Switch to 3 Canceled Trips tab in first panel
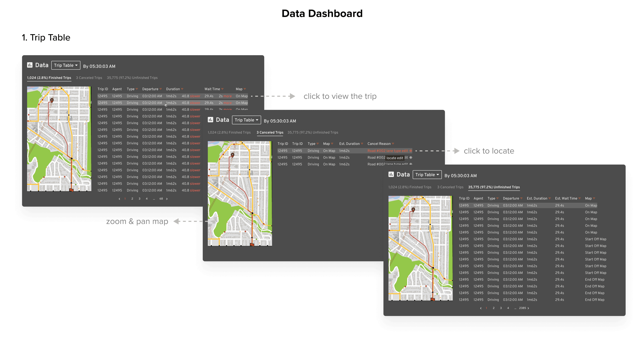 click(x=89, y=78)
